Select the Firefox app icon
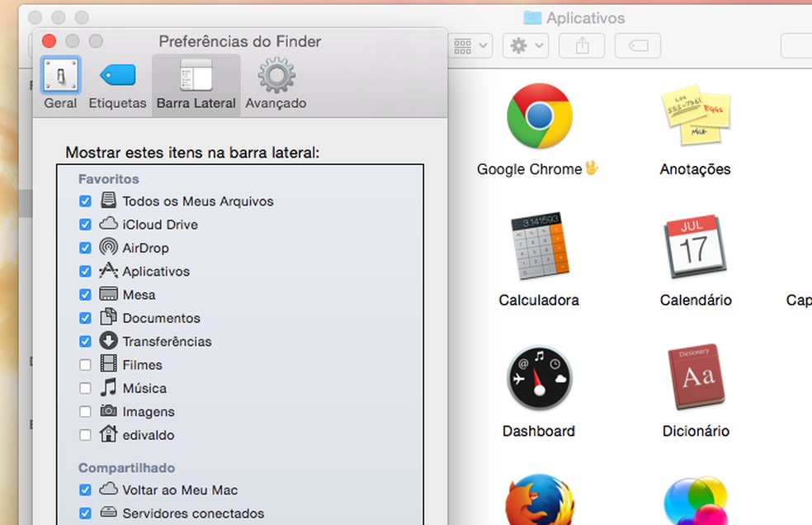Viewport: 812px width, 525px height. click(x=539, y=501)
